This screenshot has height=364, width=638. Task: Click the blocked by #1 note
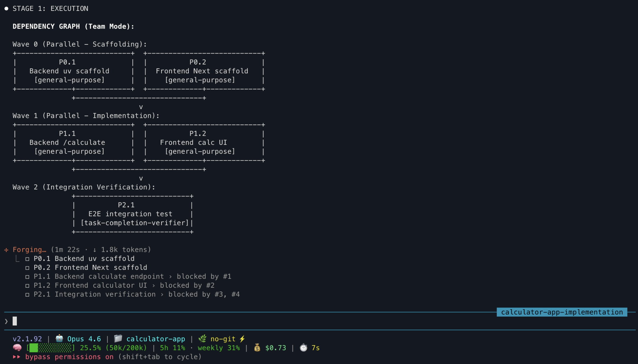tap(204, 277)
